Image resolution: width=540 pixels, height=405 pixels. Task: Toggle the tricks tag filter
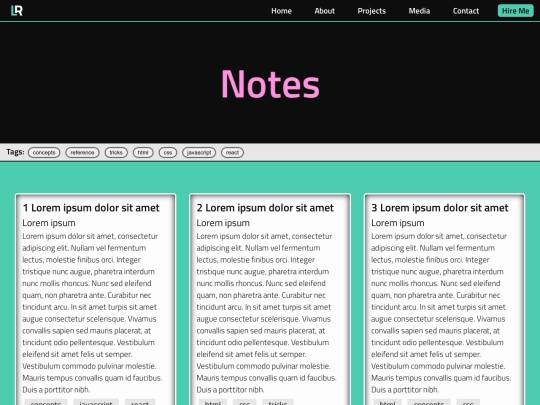coord(116,153)
